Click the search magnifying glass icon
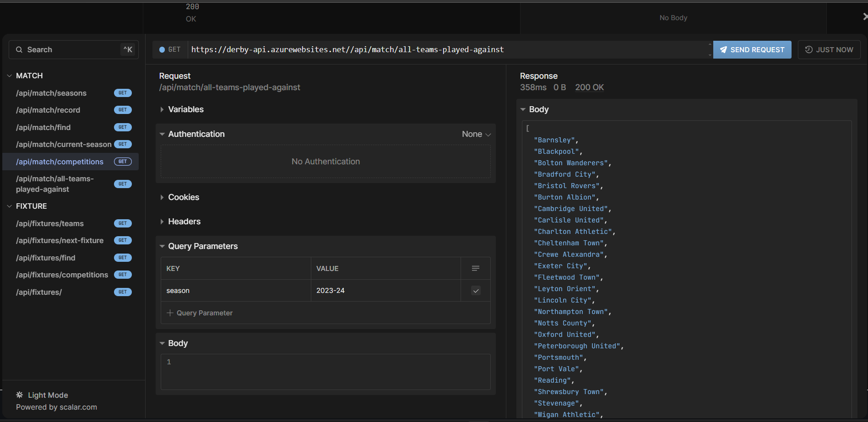Image resolution: width=868 pixels, height=422 pixels. tap(19, 49)
